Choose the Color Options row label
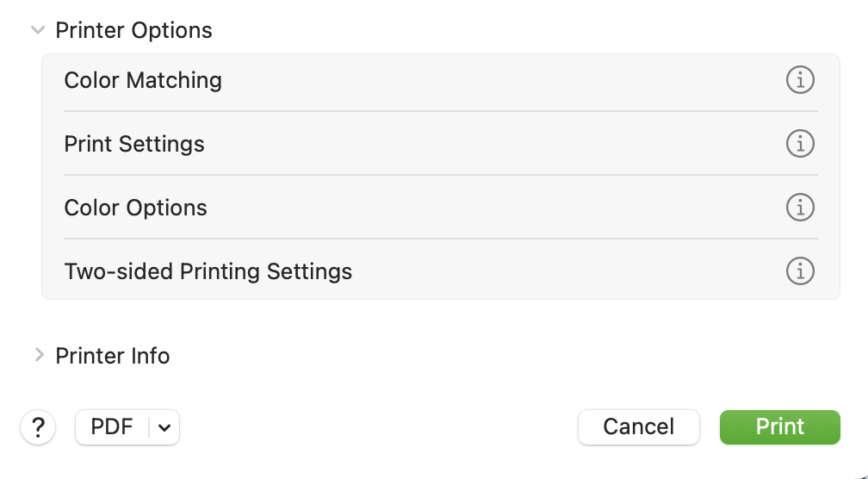The width and height of the screenshot is (868, 479). [x=136, y=208]
